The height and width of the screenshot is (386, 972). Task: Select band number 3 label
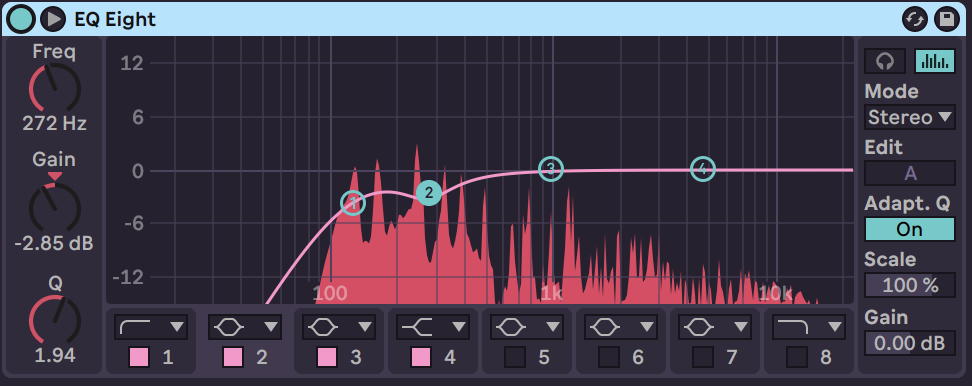pos(356,357)
